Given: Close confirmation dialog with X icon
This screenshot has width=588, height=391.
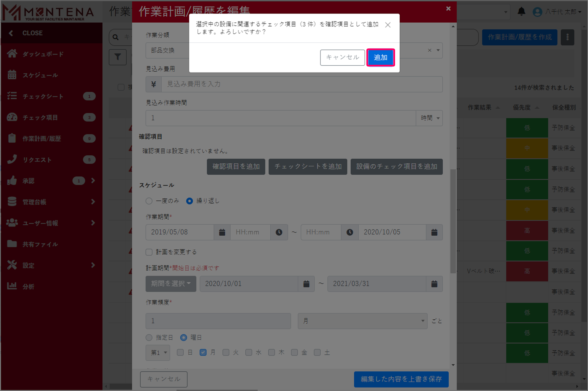Looking at the screenshot, I should 388,25.
